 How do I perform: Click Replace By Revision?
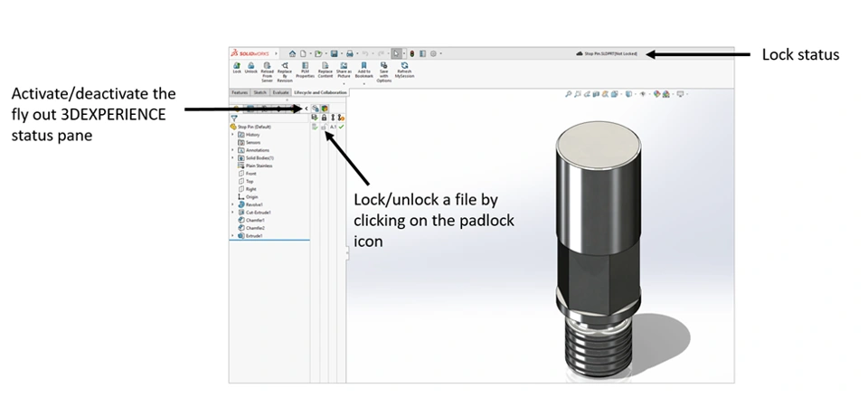tap(285, 72)
